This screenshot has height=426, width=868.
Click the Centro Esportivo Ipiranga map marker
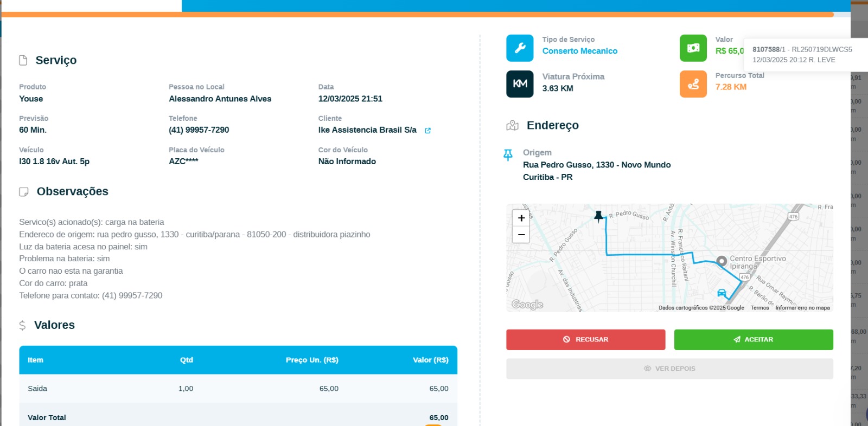(x=722, y=261)
